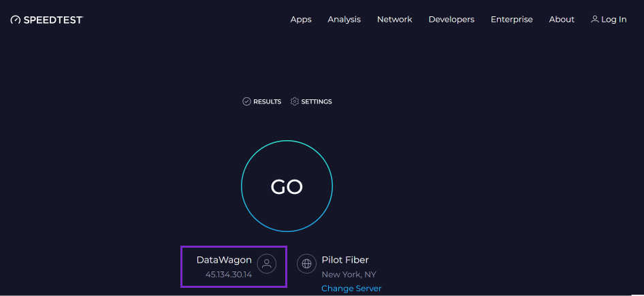Open the Network menu item
The image size is (644, 296).
point(395,19)
